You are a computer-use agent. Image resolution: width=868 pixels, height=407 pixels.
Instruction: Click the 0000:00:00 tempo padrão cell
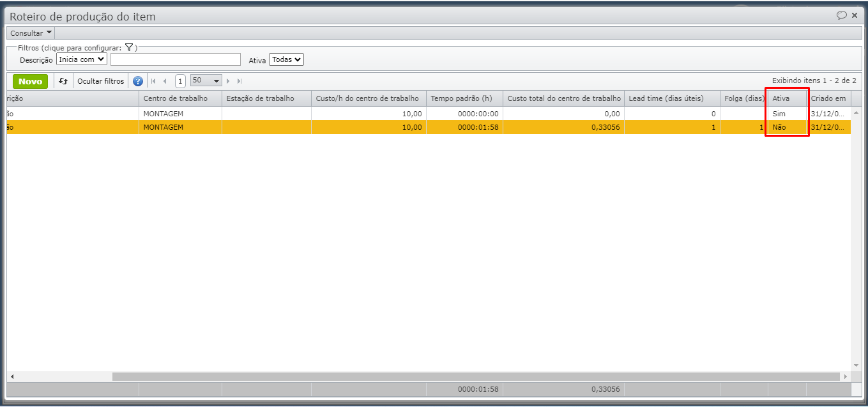[x=464, y=114]
